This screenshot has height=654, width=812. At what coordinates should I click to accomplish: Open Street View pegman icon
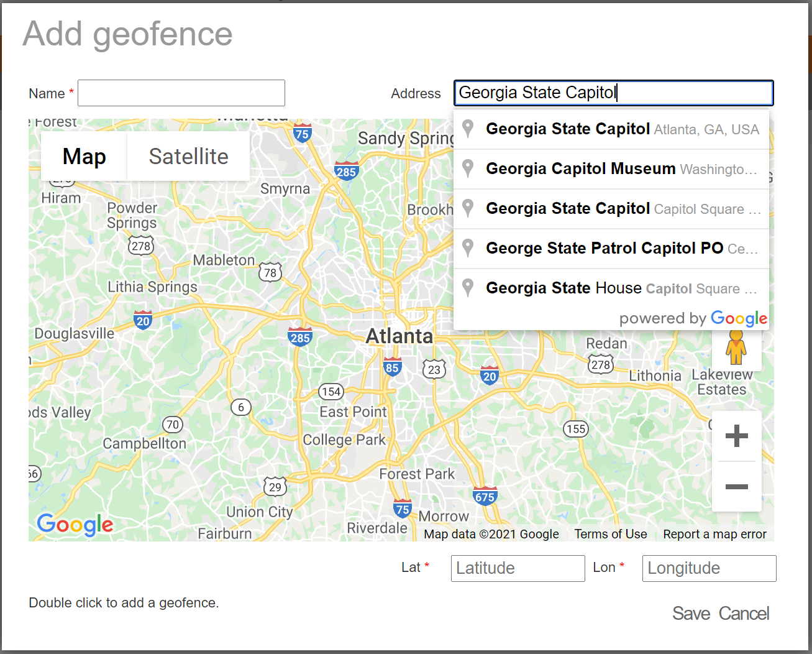(x=736, y=349)
